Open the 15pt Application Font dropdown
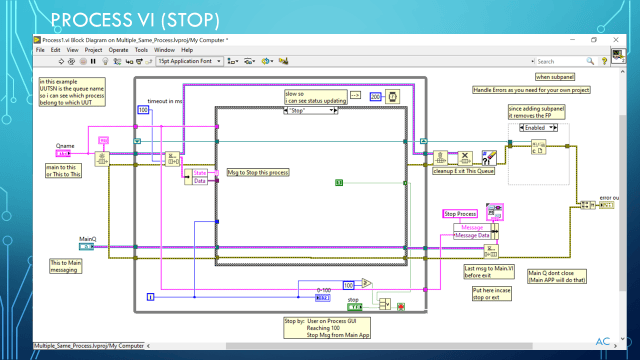Screen dimensions: 640x360 [x=189, y=61]
